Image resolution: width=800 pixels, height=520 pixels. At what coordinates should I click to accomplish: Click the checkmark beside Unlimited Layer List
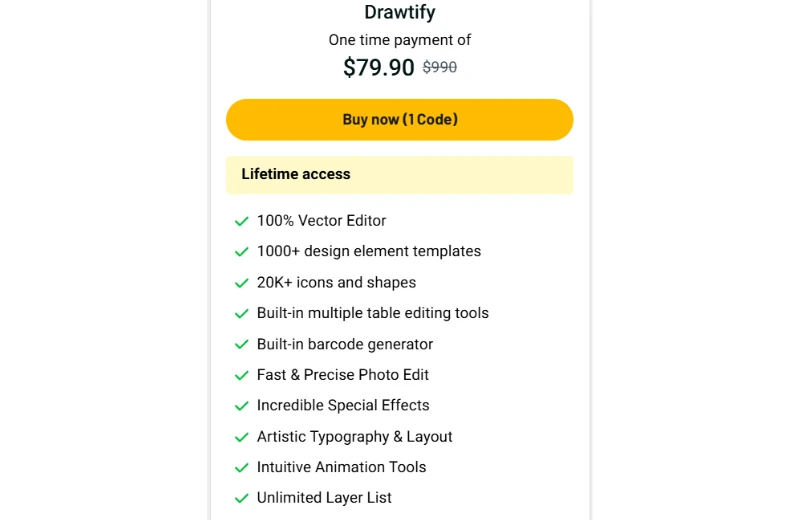[241, 498]
